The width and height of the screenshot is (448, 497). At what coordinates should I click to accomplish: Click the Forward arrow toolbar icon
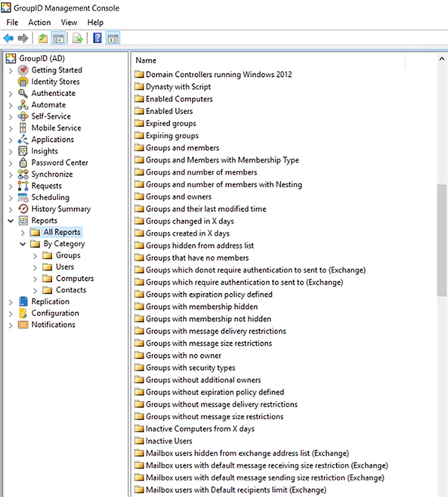point(23,38)
